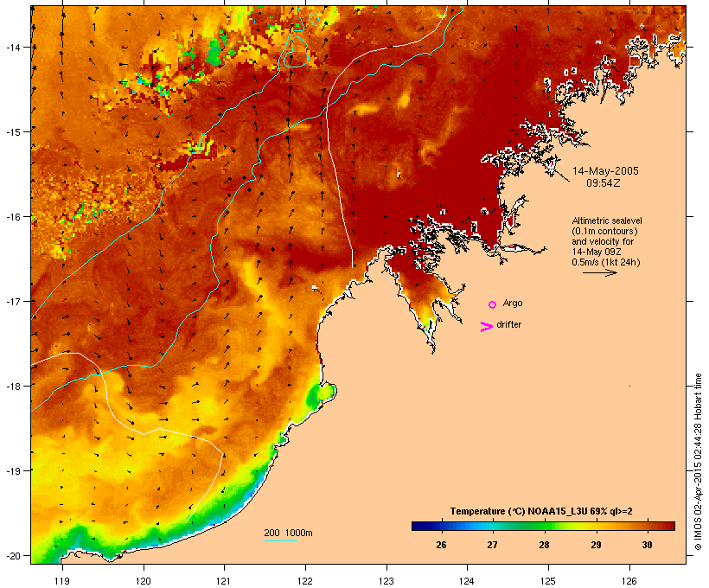709x588 pixels.
Task: Click longitude axis label 122
Action: pyautogui.click(x=305, y=581)
